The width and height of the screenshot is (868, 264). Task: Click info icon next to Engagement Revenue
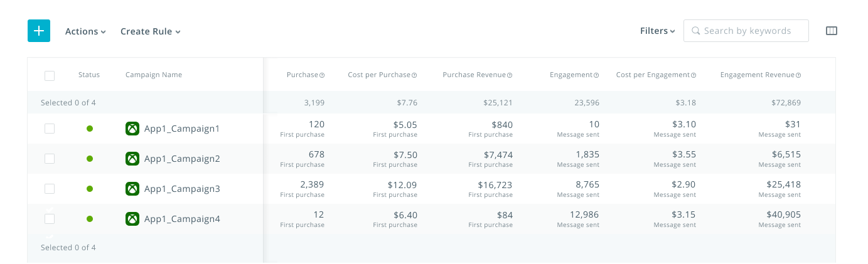[798, 75]
